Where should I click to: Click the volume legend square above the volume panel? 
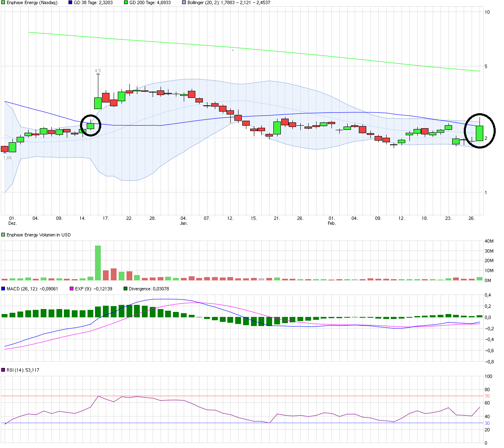click(4, 234)
